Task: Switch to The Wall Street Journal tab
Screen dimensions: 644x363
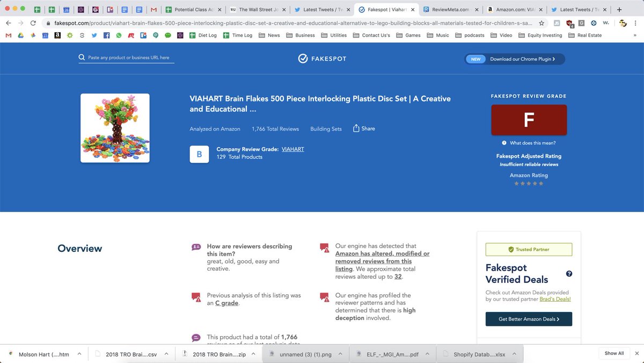Action: point(258,10)
